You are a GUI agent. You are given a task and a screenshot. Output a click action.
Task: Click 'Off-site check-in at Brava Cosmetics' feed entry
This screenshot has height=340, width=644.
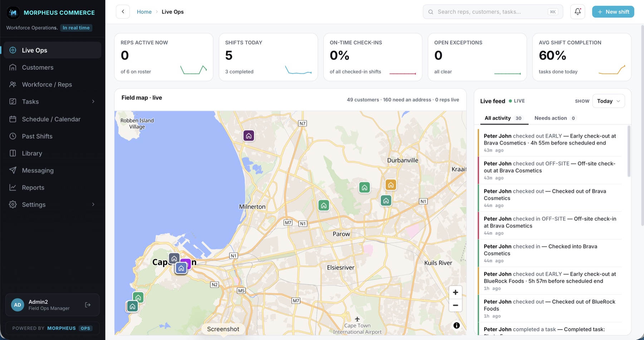(550, 225)
